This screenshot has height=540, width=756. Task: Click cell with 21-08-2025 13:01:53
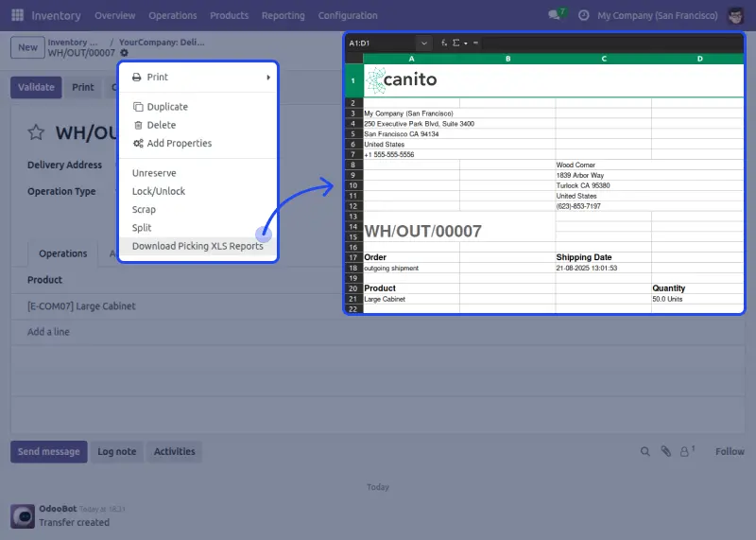[604, 269]
